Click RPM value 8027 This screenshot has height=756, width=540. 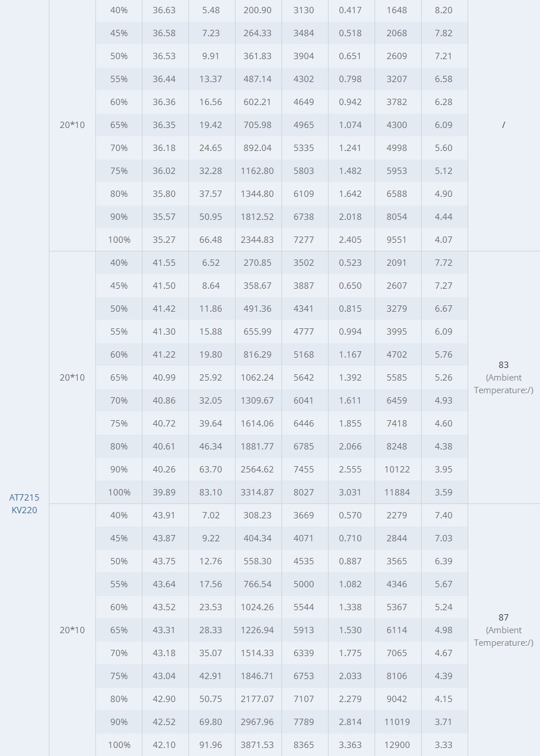pyautogui.click(x=304, y=492)
